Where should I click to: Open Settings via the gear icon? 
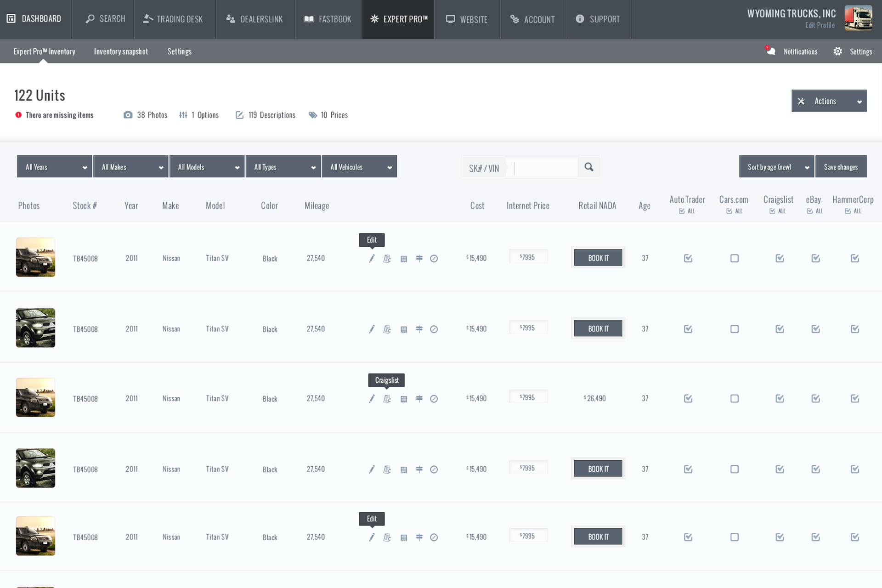[838, 51]
